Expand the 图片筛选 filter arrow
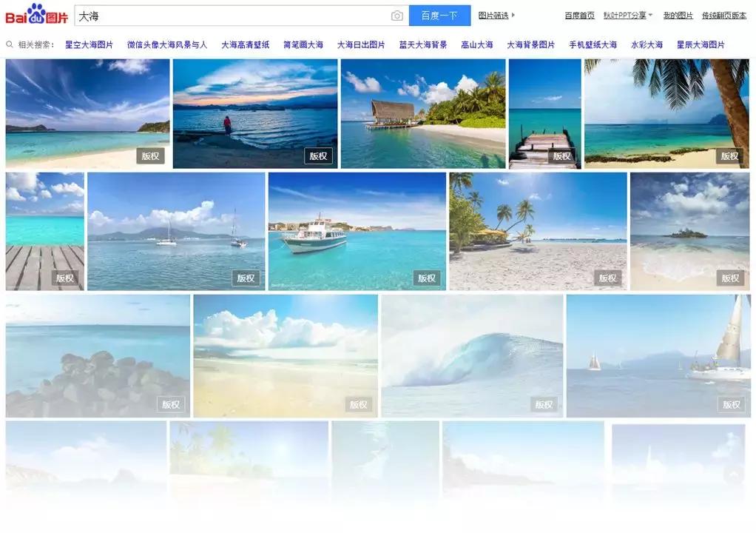This screenshot has height=533, width=756. point(513,15)
